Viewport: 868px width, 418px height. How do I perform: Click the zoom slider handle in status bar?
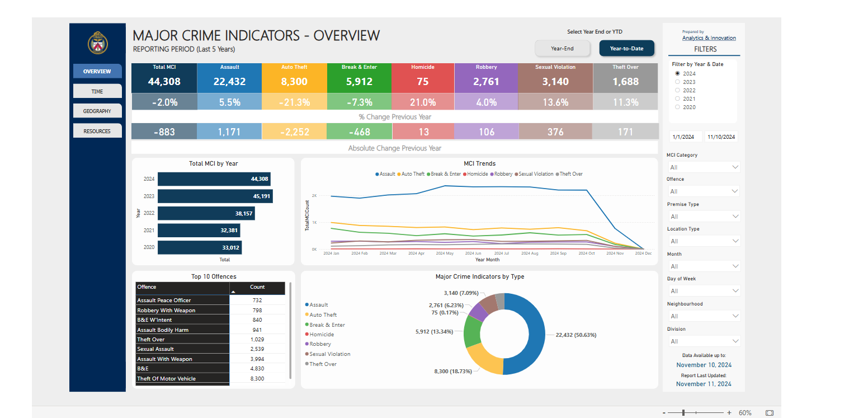pyautogui.click(x=683, y=413)
